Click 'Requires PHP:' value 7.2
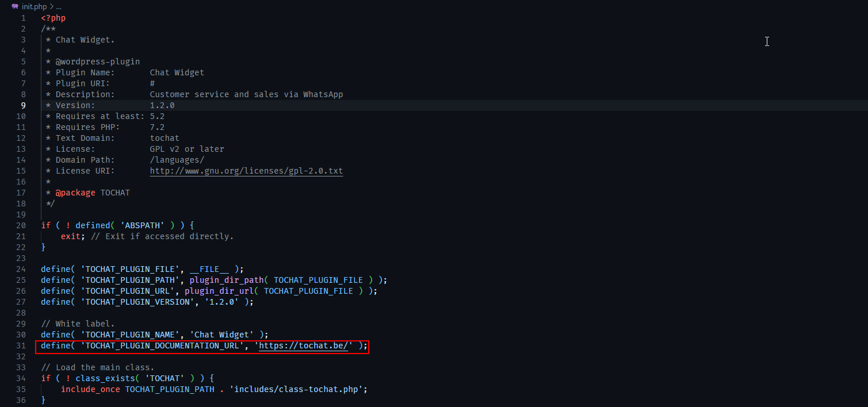The height and width of the screenshot is (407, 868). pos(157,127)
